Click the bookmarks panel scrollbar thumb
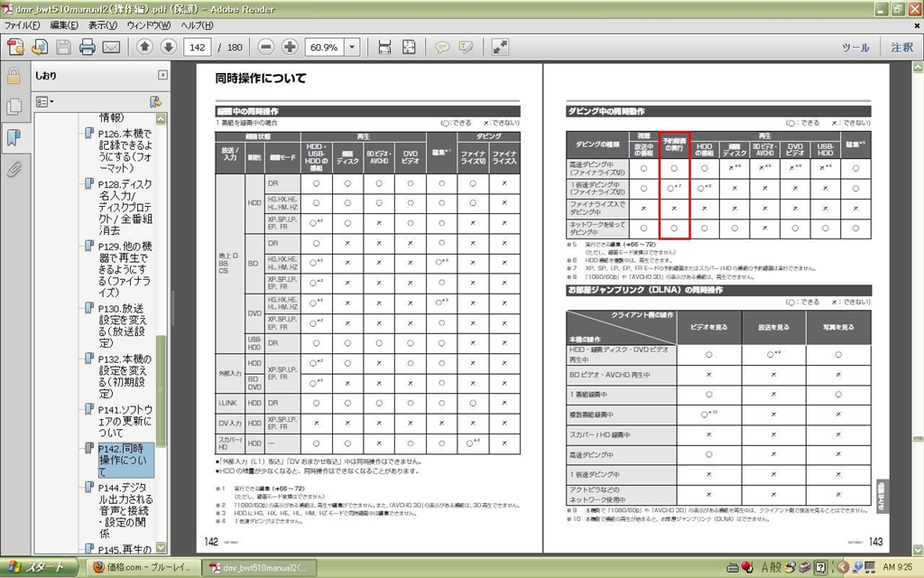 (x=161, y=390)
